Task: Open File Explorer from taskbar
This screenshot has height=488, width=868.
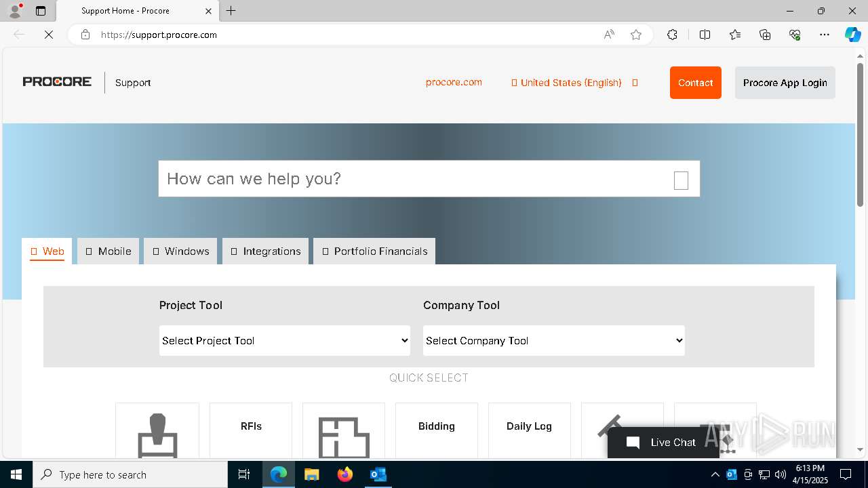Action: point(311,474)
